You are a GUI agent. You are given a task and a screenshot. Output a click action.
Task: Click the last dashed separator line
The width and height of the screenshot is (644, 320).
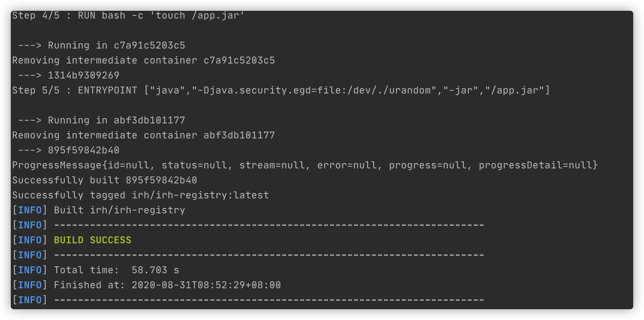tap(269, 300)
